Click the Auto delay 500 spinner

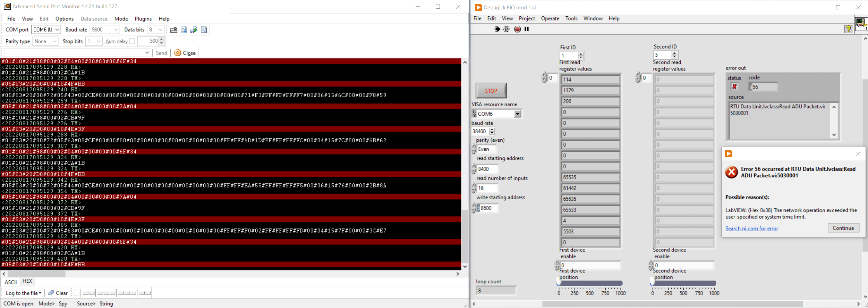click(162, 41)
